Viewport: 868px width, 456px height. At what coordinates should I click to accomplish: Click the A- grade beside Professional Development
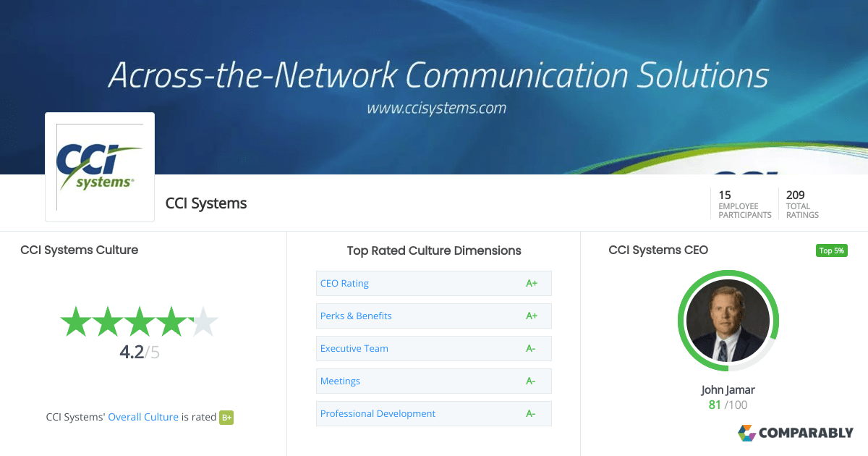click(531, 413)
